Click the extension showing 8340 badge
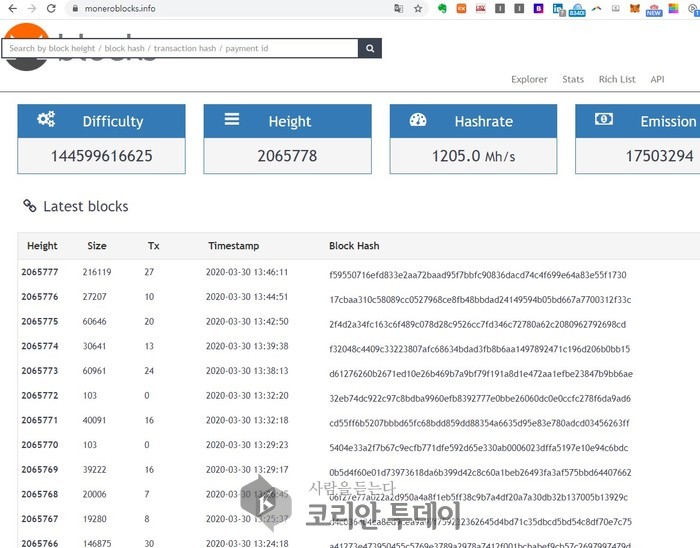The height and width of the screenshot is (548, 700). pos(577,10)
